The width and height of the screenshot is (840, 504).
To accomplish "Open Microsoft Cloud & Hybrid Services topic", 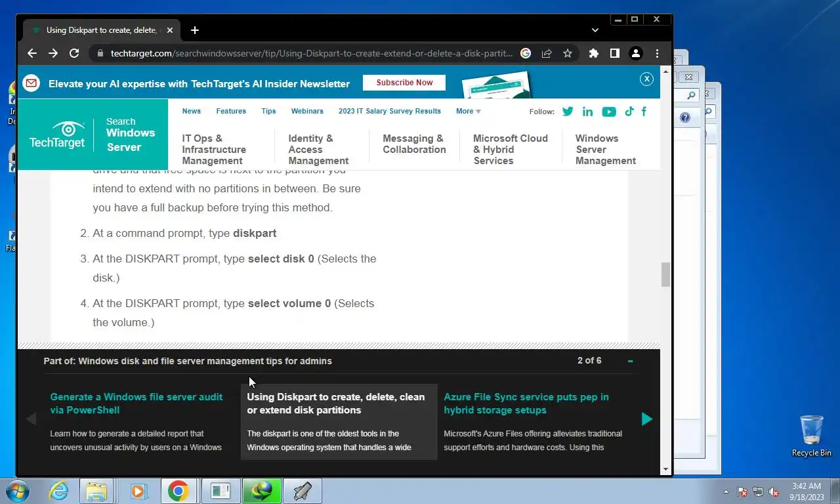I will click(x=511, y=150).
